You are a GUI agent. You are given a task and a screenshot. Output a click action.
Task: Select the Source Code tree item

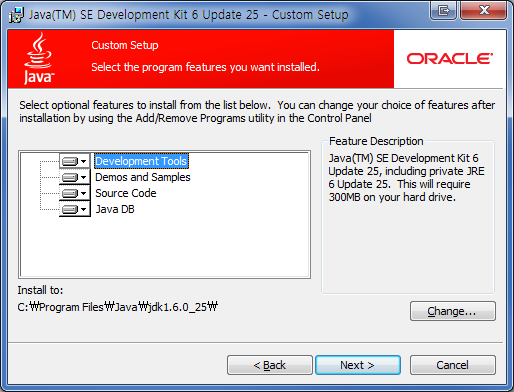pos(126,193)
